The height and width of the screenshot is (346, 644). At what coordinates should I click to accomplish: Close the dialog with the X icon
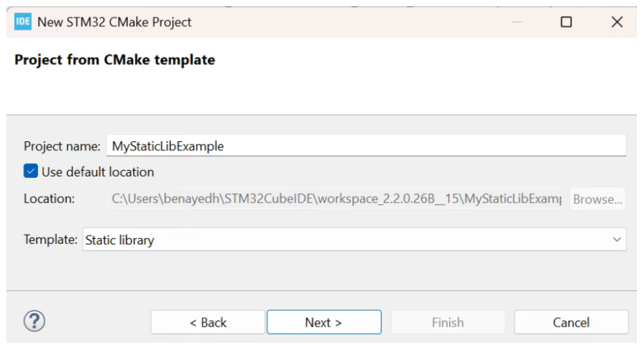click(617, 22)
